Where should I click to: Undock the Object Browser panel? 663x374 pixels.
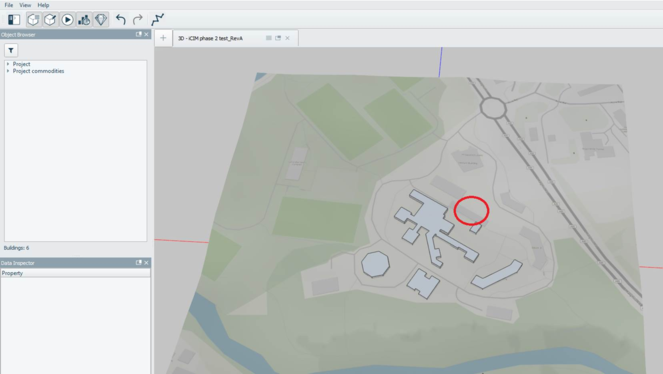pos(138,34)
